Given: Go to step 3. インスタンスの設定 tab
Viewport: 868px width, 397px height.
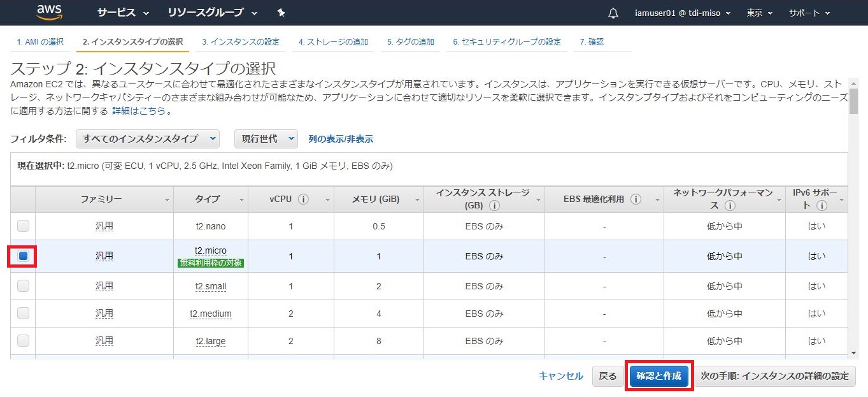Looking at the screenshot, I should pyautogui.click(x=241, y=42).
